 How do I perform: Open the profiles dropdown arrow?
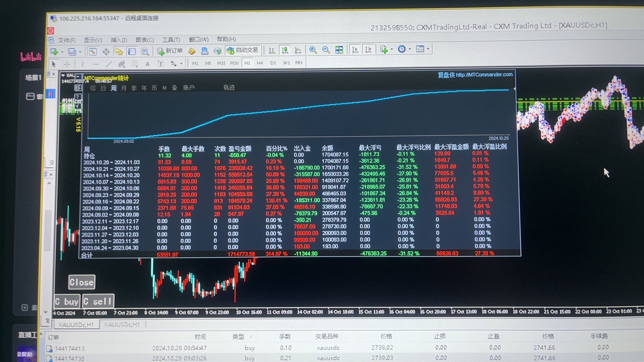pyautogui.click(x=80, y=52)
